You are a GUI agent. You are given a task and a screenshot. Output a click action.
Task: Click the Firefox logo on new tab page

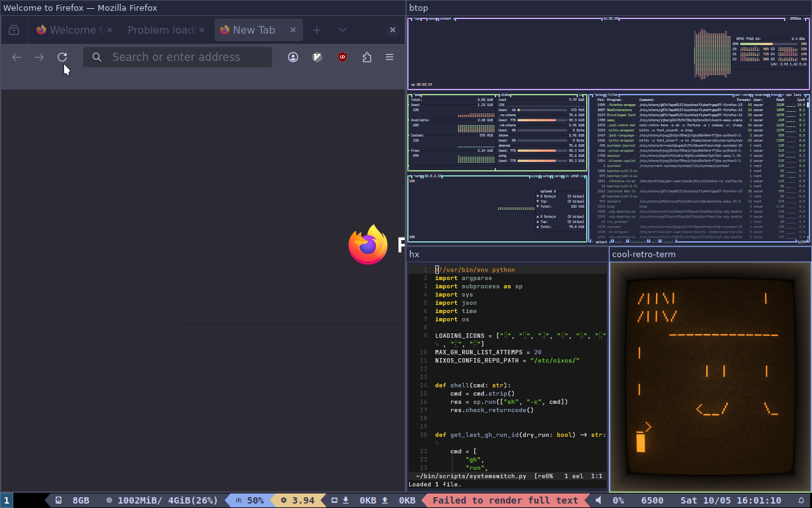(x=368, y=245)
